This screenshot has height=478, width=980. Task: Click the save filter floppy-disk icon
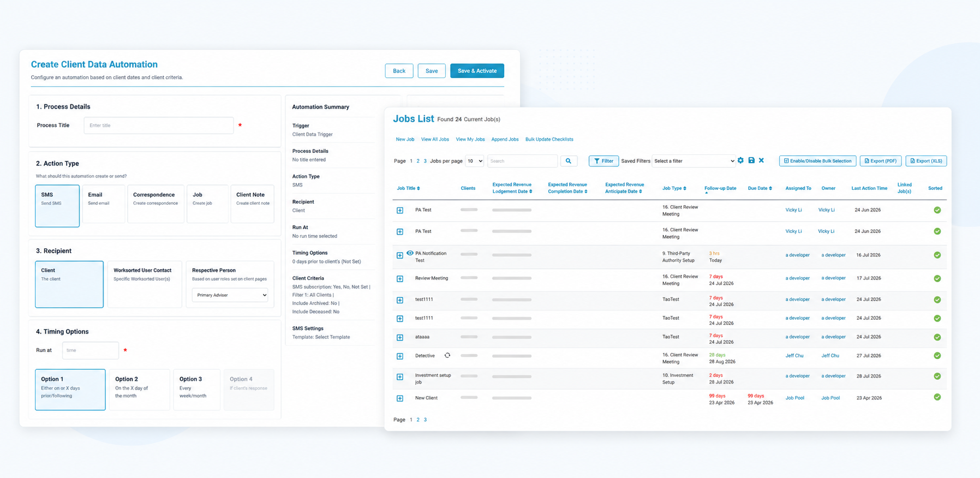[751, 160]
